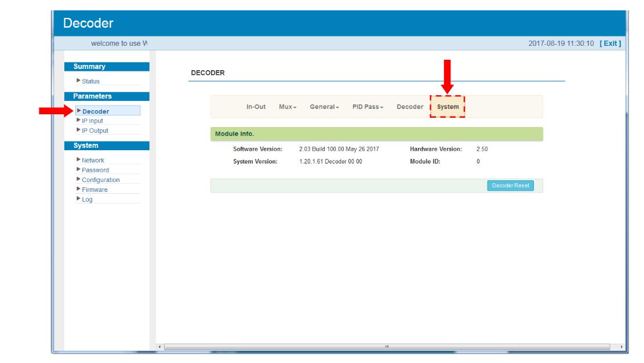Click the triangle icon beside Log
The height and width of the screenshot is (363, 644).
(x=78, y=199)
